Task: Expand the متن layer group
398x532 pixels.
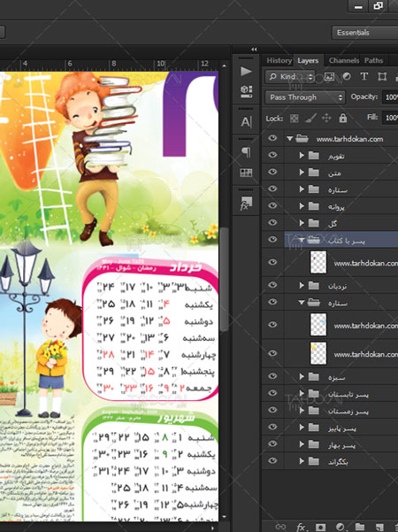Action: 302,173
